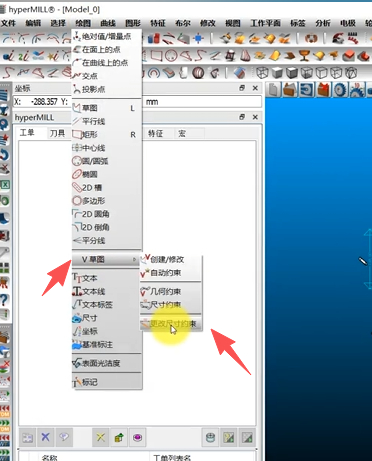Open the 特征 menu in the menu bar
Image resolution: width=372 pixels, height=461 pixels.
[158, 23]
